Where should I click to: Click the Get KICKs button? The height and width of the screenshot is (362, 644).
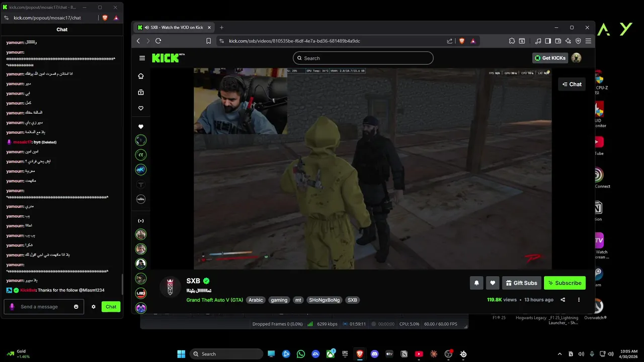(x=550, y=58)
